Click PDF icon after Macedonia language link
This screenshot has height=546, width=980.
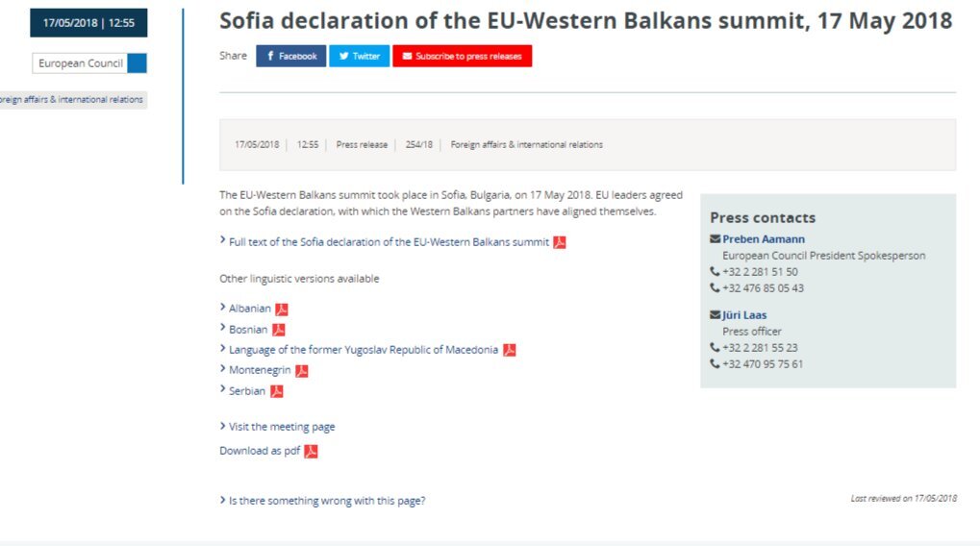point(510,351)
